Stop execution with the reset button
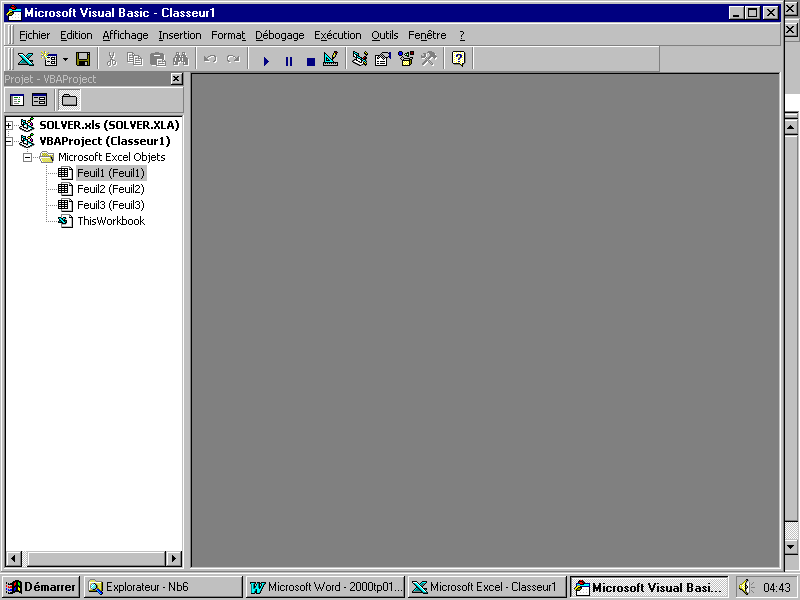This screenshot has width=800, height=600. click(310, 61)
